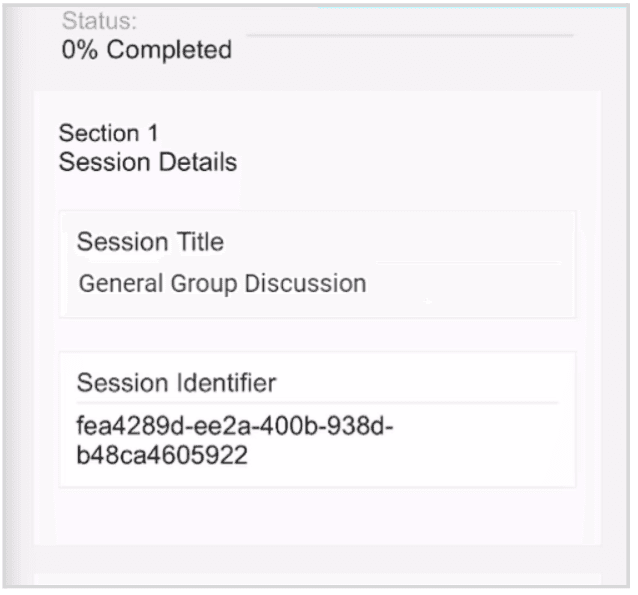Click the word "General" in session title

tap(121, 283)
